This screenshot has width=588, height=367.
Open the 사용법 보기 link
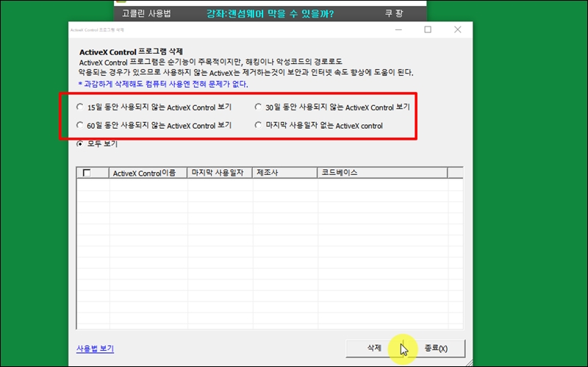(x=96, y=349)
